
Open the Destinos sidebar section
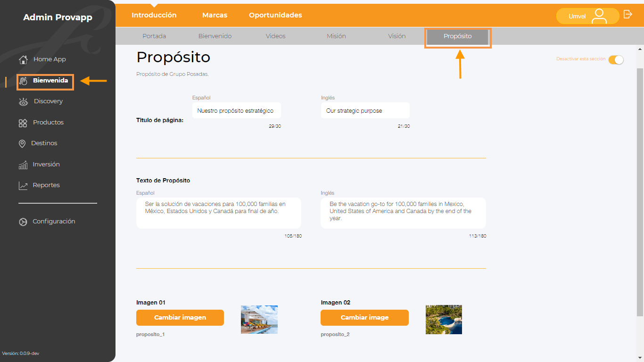coord(44,143)
